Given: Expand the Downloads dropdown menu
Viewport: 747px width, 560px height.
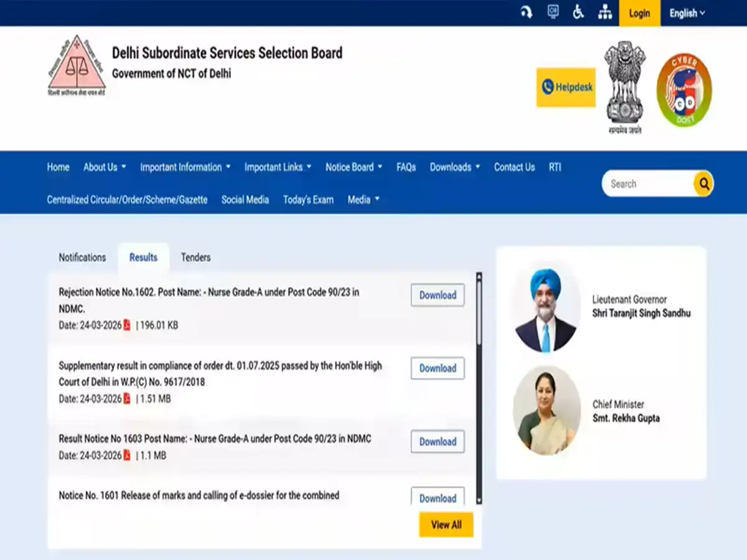Looking at the screenshot, I should pyautogui.click(x=454, y=167).
